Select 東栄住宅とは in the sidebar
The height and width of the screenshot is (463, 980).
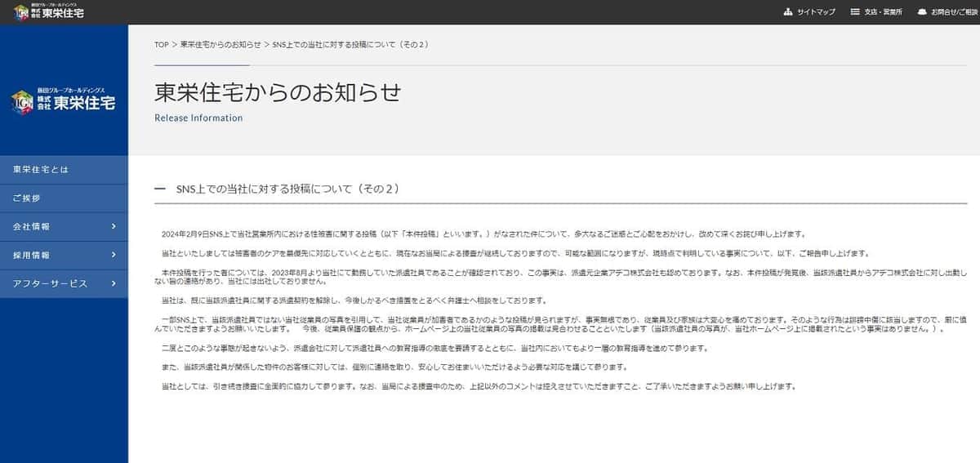(x=41, y=170)
